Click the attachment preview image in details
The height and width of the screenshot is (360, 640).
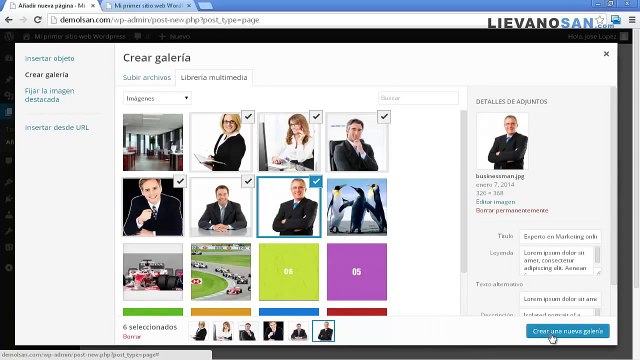(502, 141)
